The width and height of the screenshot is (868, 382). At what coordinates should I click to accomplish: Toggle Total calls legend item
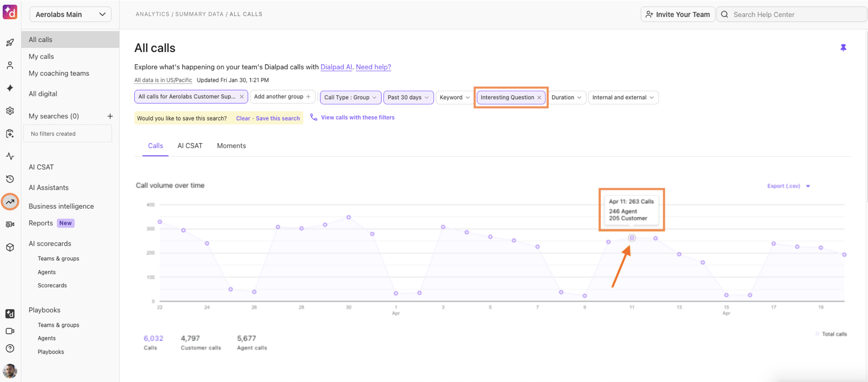point(832,334)
